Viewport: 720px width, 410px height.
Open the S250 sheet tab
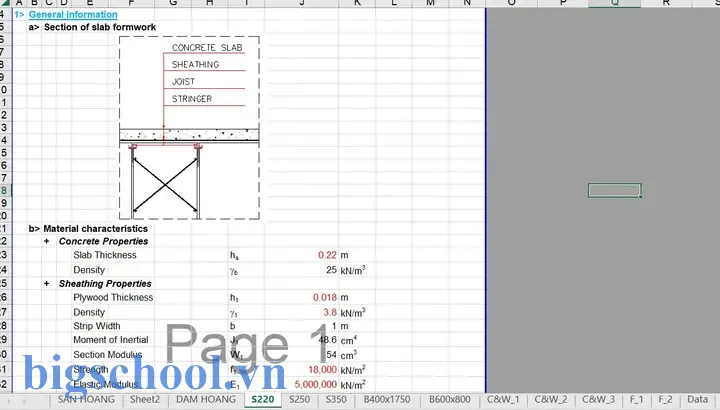tap(299, 399)
